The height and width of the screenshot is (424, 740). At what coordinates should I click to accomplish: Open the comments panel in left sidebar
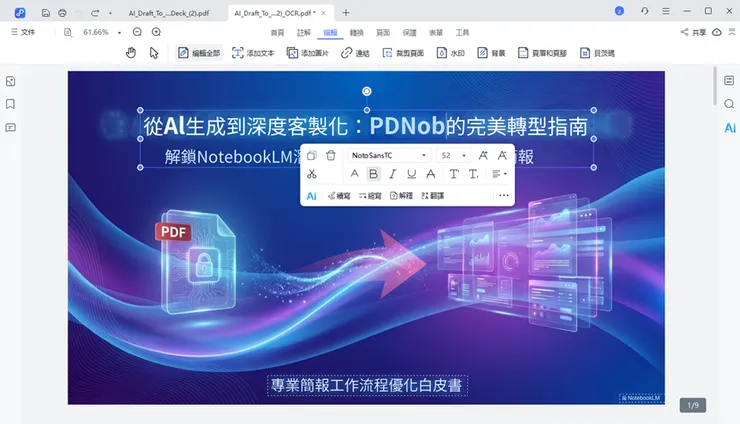coord(10,127)
